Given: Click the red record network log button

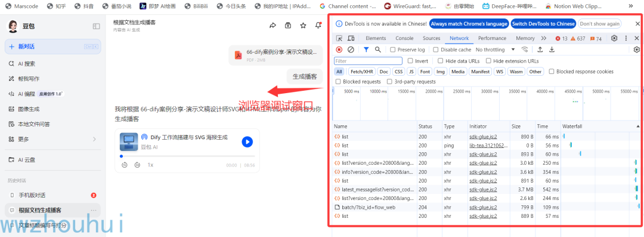Looking at the screenshot, I should (339, 50).
